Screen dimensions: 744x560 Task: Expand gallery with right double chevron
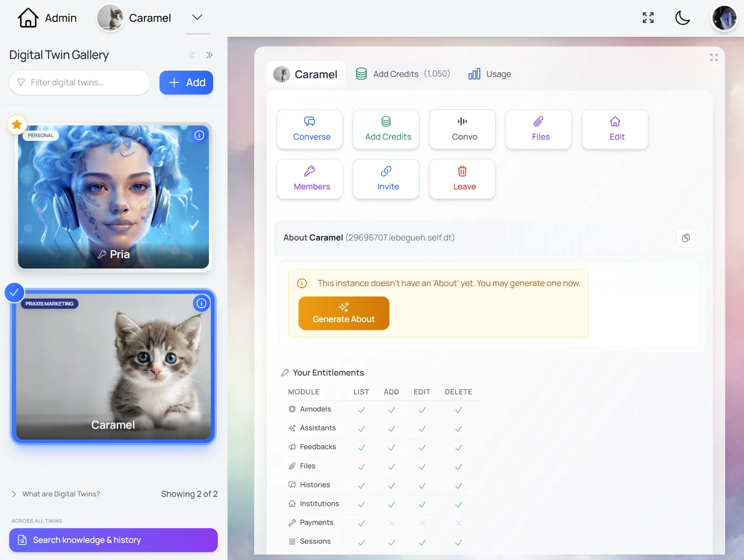coord(209,55)
